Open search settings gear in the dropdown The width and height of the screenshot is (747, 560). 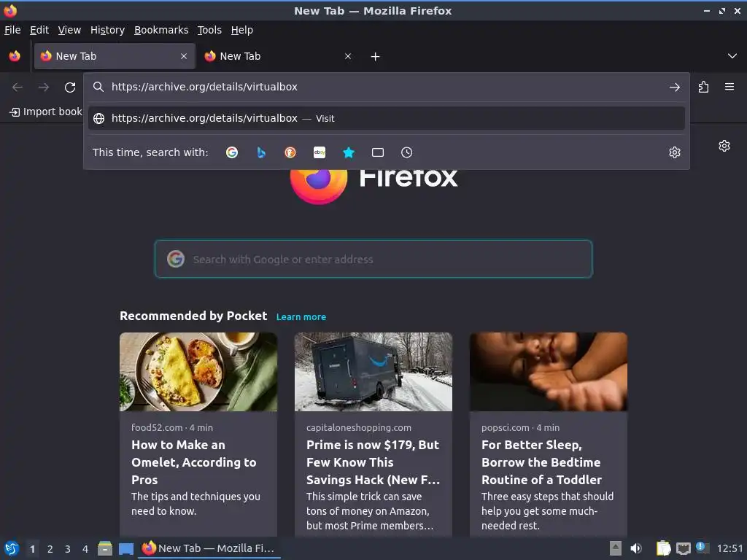(674, 152)
